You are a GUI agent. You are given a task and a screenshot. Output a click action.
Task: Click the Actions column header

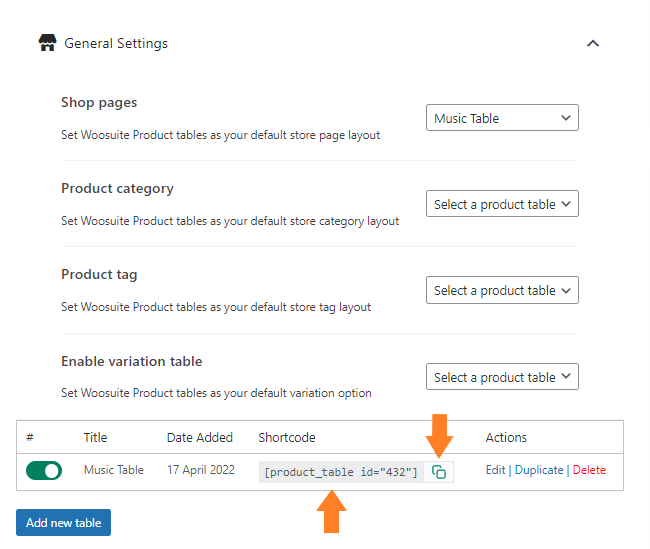506,437
